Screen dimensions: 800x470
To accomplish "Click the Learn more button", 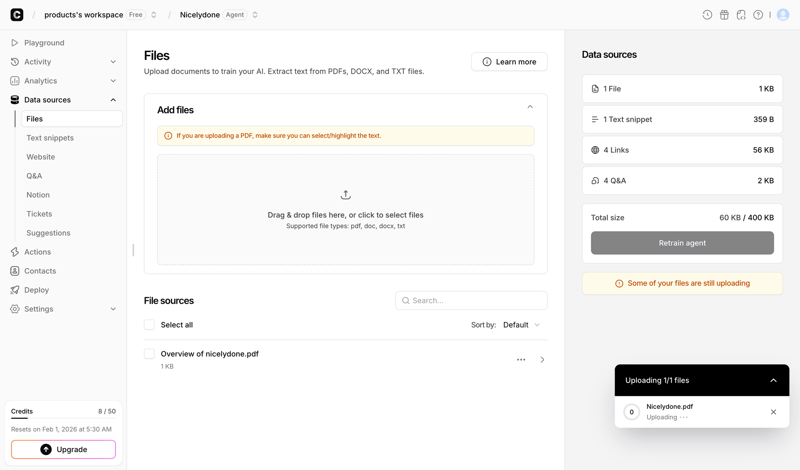I will click(509, 62).
